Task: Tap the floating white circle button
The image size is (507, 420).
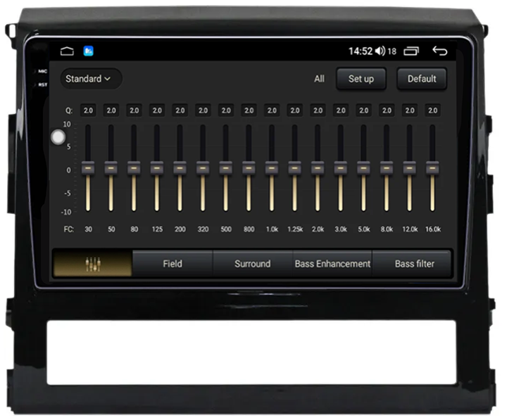Action: [58, 137]
